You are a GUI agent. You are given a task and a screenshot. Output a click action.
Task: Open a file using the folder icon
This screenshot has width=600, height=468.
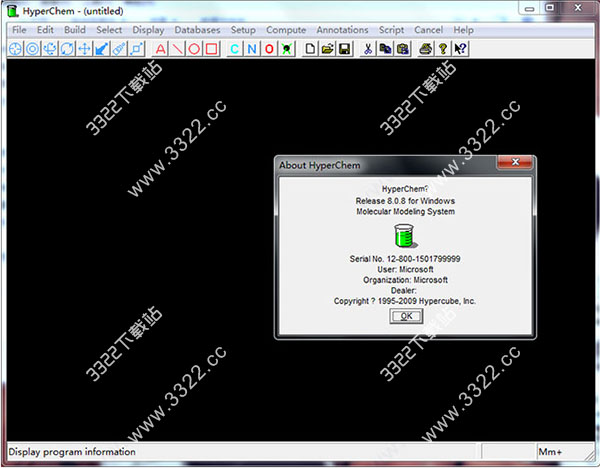pos(328,49)
